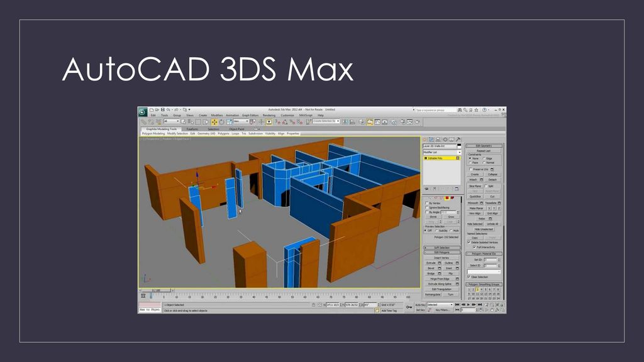
Task: Click the Go to End playback button
Action: pyautogui.click(x=479, y=305)
